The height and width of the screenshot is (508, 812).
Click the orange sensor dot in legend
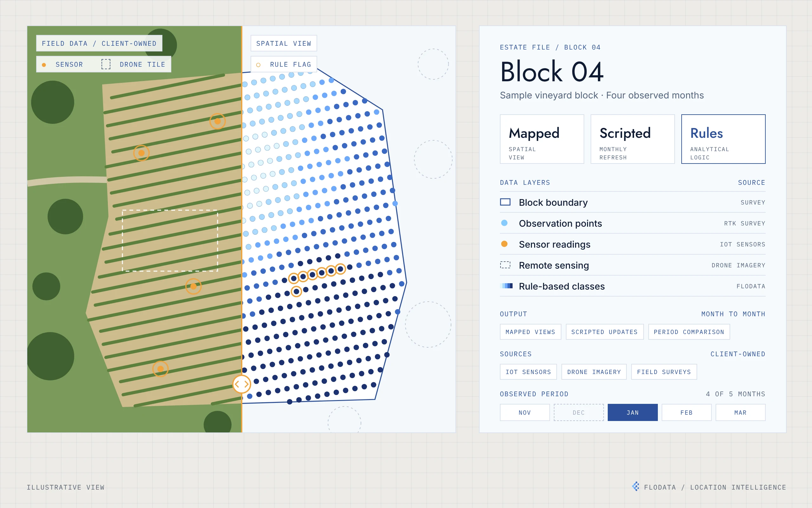point(44,65)
